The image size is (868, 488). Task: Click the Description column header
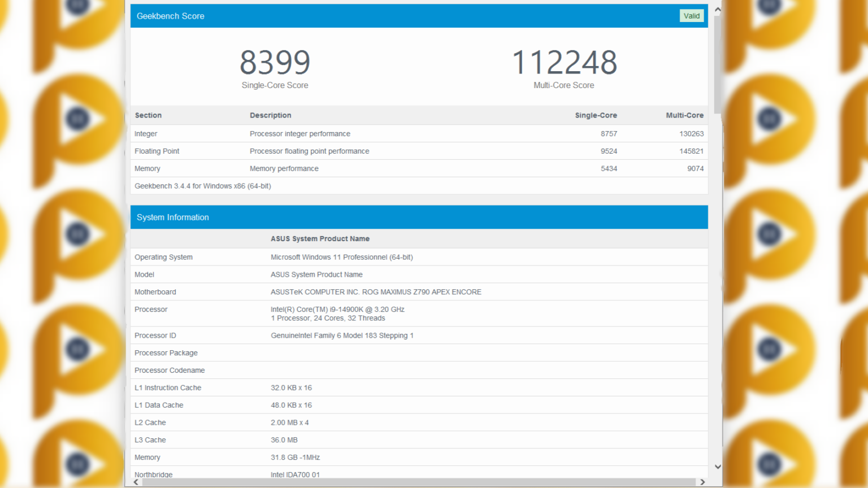coord(271,115)
